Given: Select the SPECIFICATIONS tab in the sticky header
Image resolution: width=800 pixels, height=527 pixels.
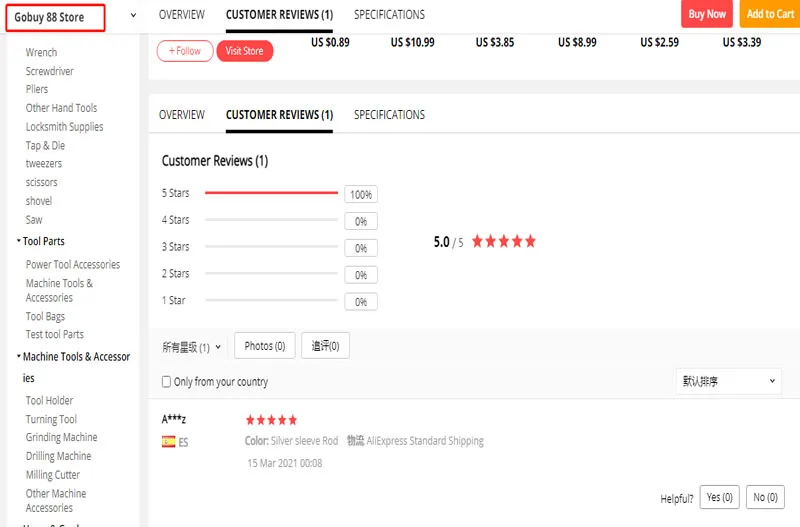Looking at the screenshot, I should click(389, 15).
